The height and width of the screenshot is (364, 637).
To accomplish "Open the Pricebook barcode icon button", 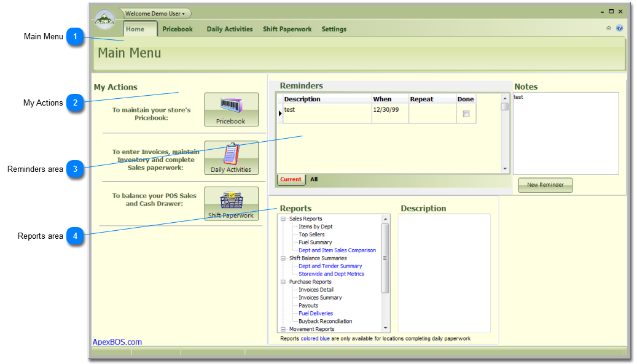I will [x=231, y=109].
